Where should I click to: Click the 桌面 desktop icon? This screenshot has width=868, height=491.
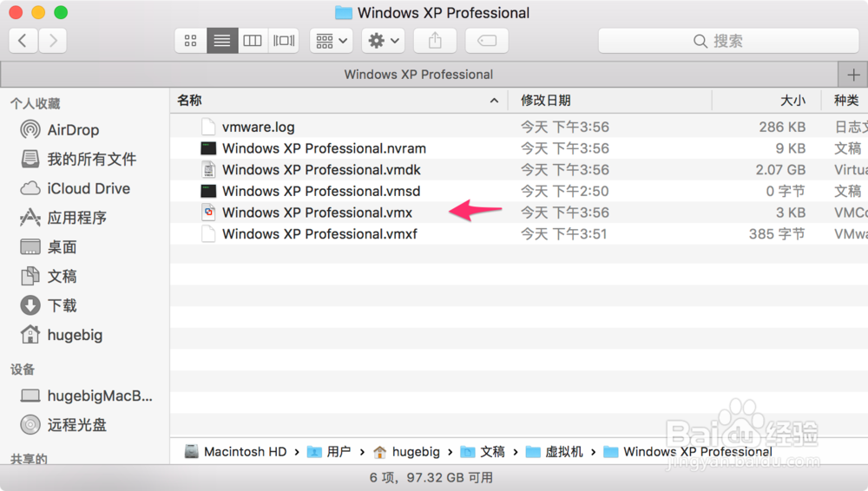[x=30, y=247]
